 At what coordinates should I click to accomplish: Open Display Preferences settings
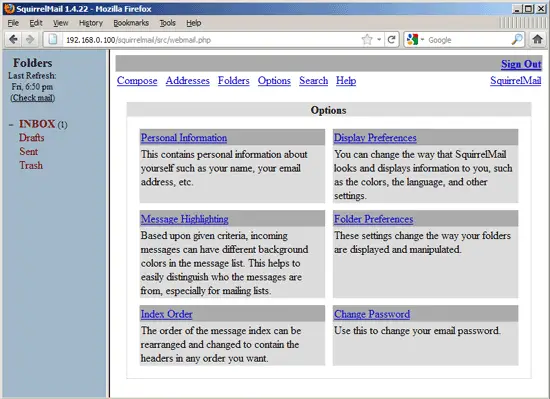[x=375, y=137]
